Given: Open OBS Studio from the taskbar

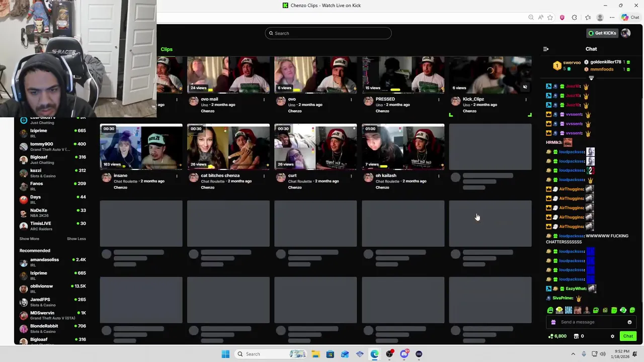Looking at the screenshot, I should pos(389,354).
